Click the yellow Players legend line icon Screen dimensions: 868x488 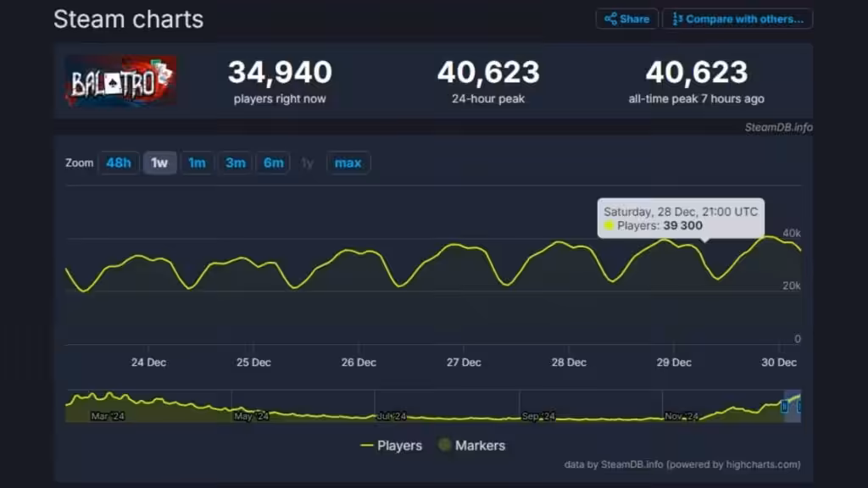click(x=366, y=446)
